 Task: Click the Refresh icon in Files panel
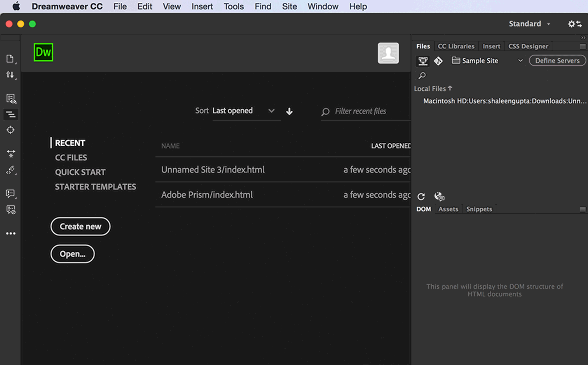point(421,197)
